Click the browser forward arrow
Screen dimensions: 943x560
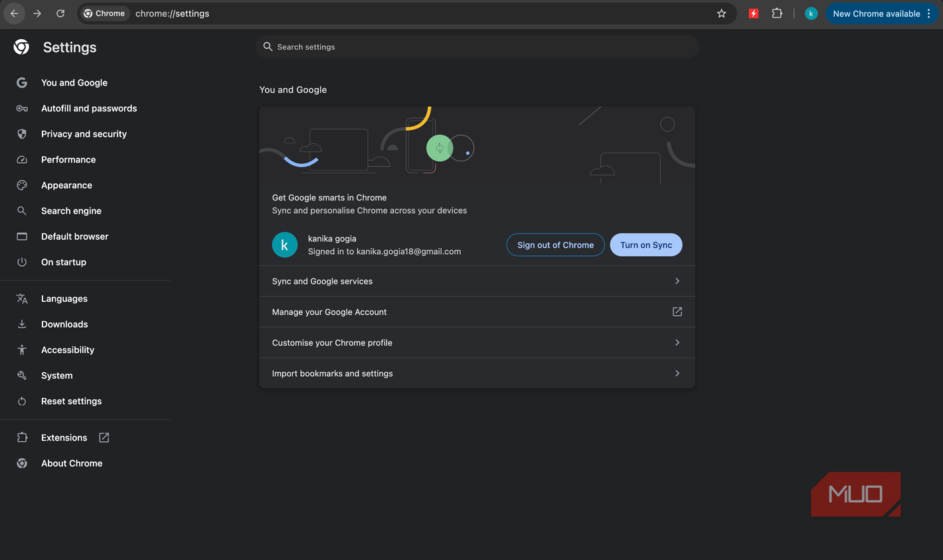37,13
